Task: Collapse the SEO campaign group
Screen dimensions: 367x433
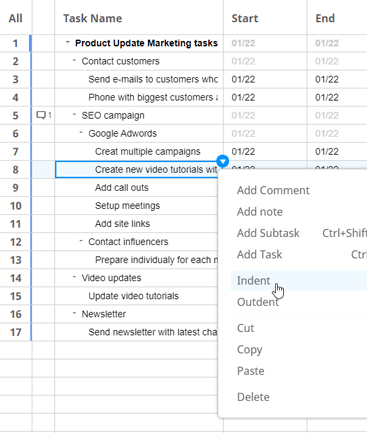Action: pyautogui.click(x=74, y=114)
